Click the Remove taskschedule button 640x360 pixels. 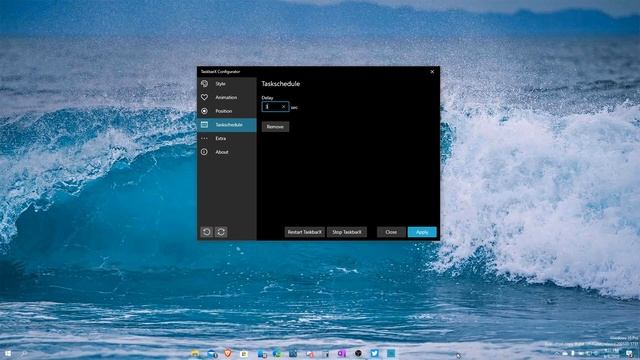pos(275,127)
